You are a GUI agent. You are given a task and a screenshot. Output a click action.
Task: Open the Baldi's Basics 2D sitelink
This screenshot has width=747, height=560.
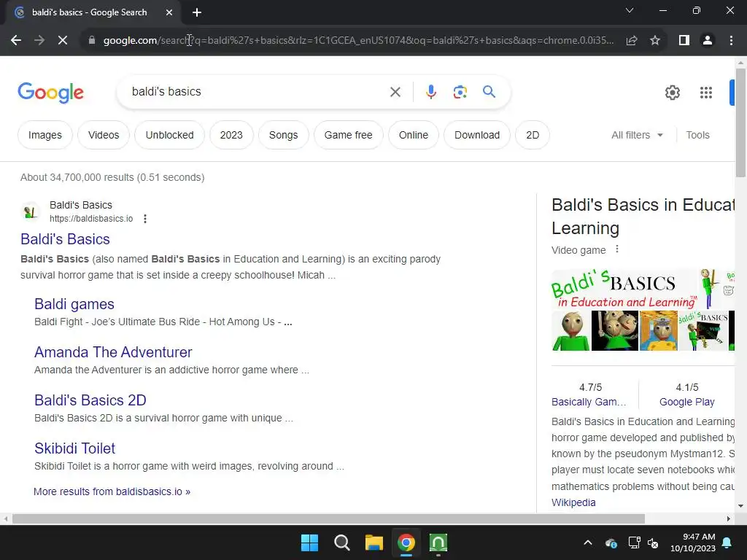click(x=90, y=400)
